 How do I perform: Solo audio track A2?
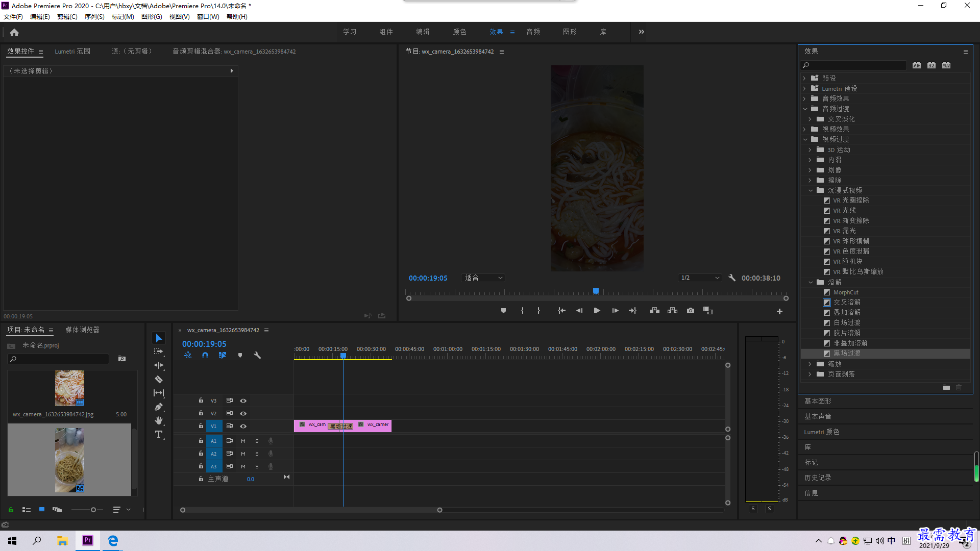tap(257, 454)
